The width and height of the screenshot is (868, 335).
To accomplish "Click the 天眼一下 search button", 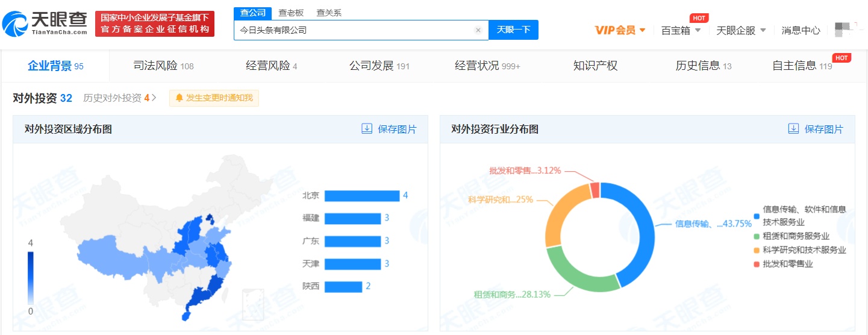I will [x=513, y=30].
